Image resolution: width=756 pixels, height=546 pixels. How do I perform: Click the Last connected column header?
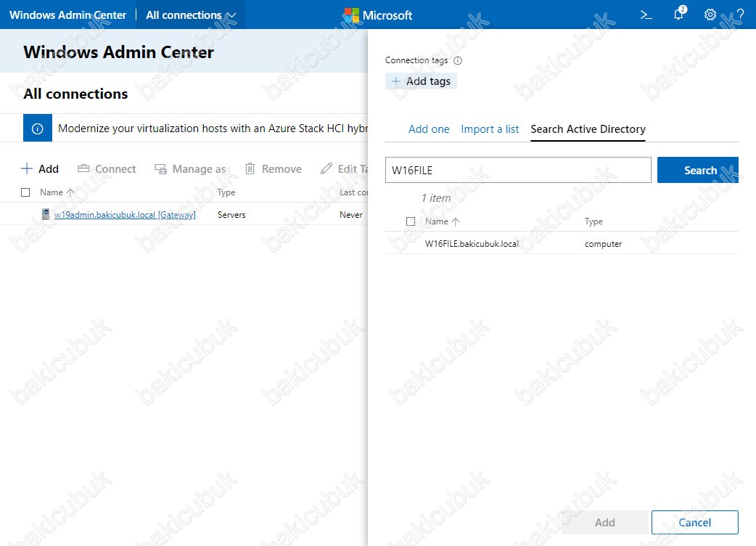353,192
